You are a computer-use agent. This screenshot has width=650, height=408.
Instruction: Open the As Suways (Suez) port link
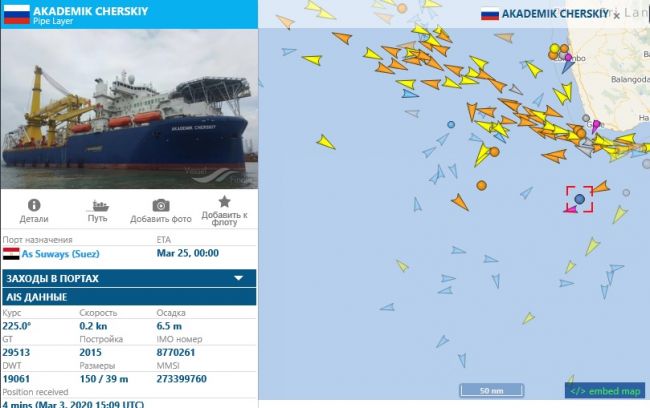[x=61, y=254]
